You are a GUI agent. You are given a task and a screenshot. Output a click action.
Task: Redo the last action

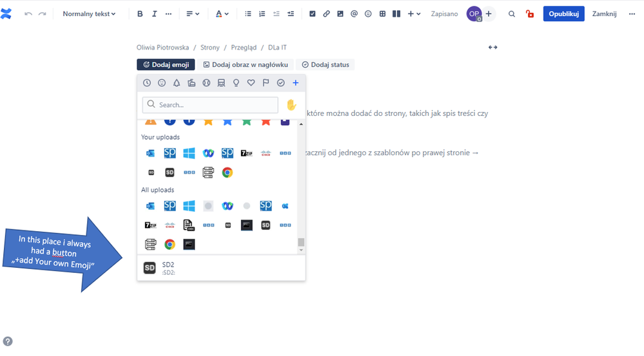tap(43, 14)
